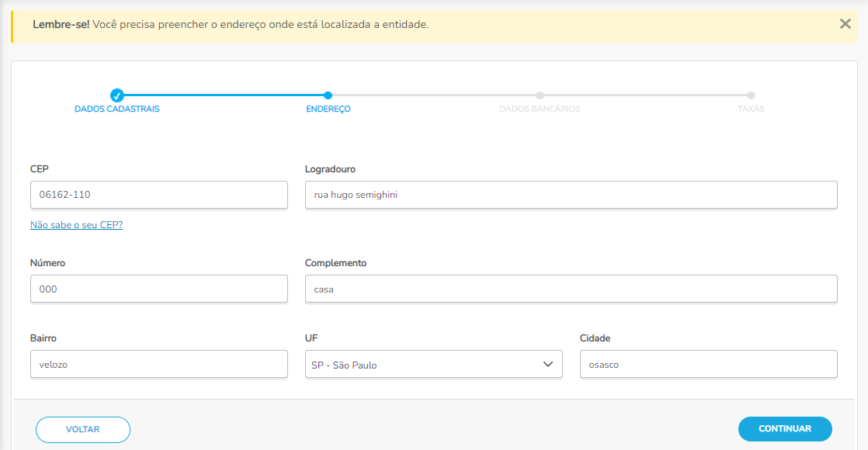This screenshot has height=450, width=868.
Task: Select the Endereço step label
Action: click(x=328, y=109)
